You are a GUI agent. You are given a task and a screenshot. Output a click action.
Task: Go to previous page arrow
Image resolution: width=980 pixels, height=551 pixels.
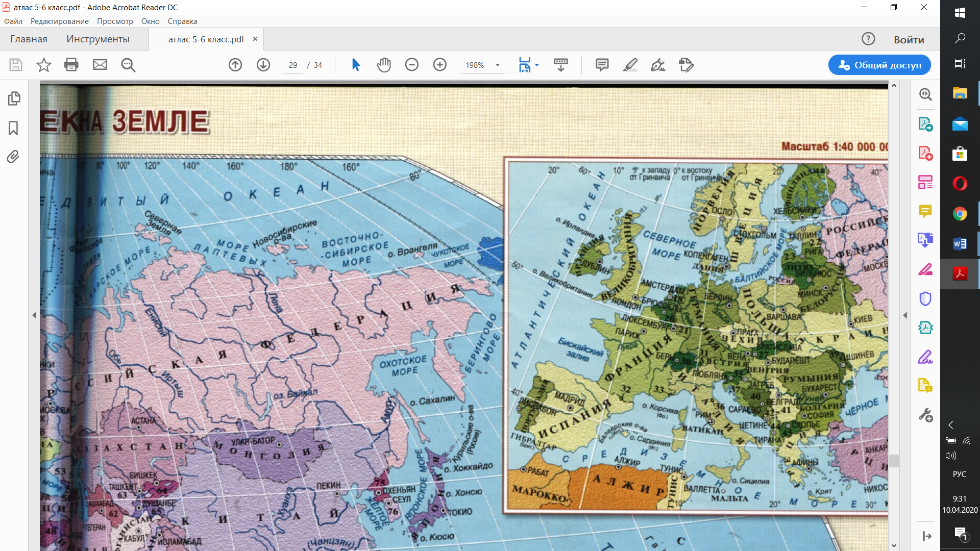coord(235,65)
